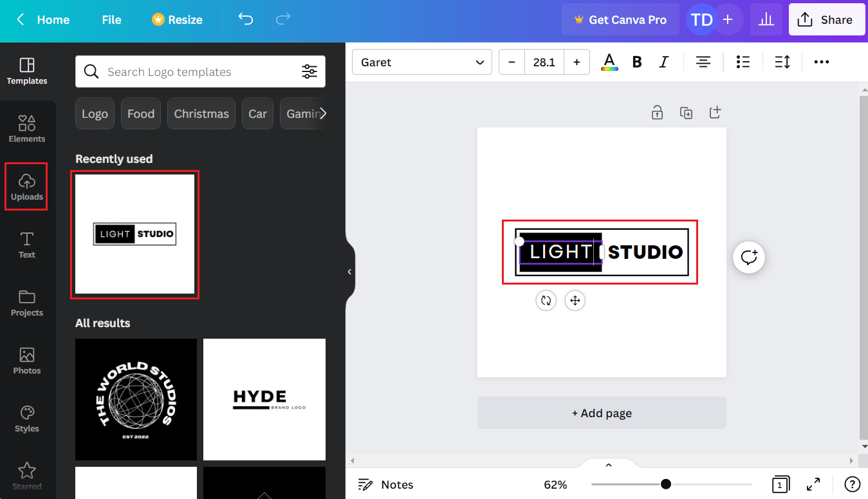Open the Starred sidebar tab

coord(27,476)
